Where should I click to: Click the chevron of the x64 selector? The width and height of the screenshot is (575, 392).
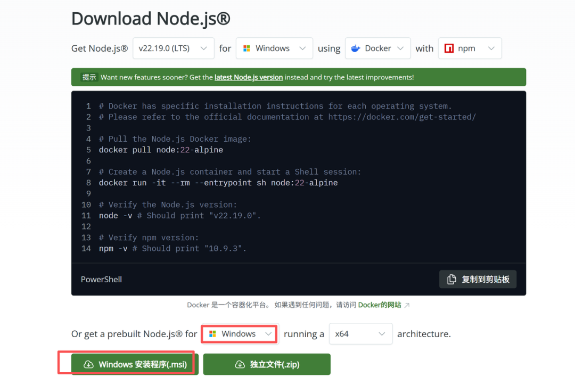coord(382,334)
